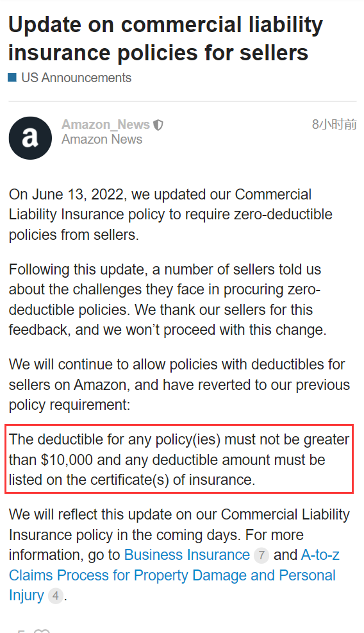The image size is (364, 633).
Task: Click the blue square category icon
Action: click(x=13, y=78)
